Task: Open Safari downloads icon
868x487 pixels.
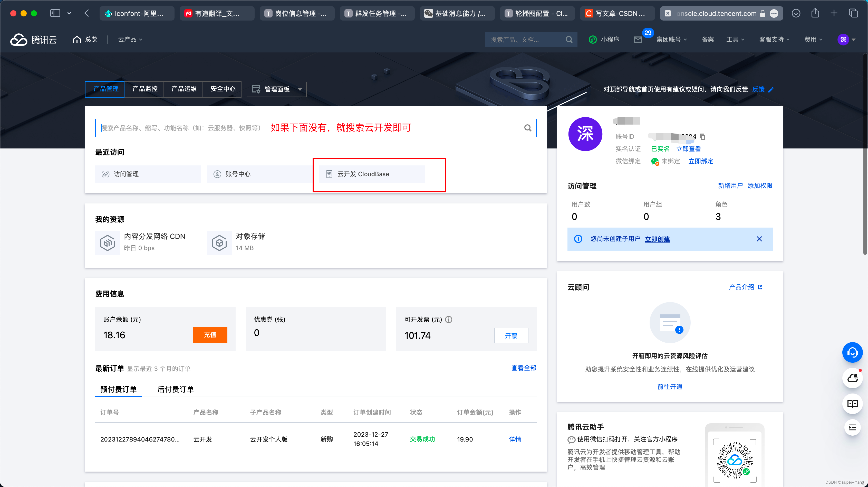Action: [796, 13]
